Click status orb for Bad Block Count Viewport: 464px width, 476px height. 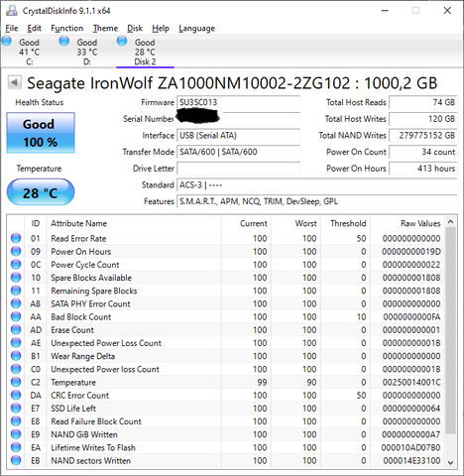pyautogui.click(x=16, y=316)
